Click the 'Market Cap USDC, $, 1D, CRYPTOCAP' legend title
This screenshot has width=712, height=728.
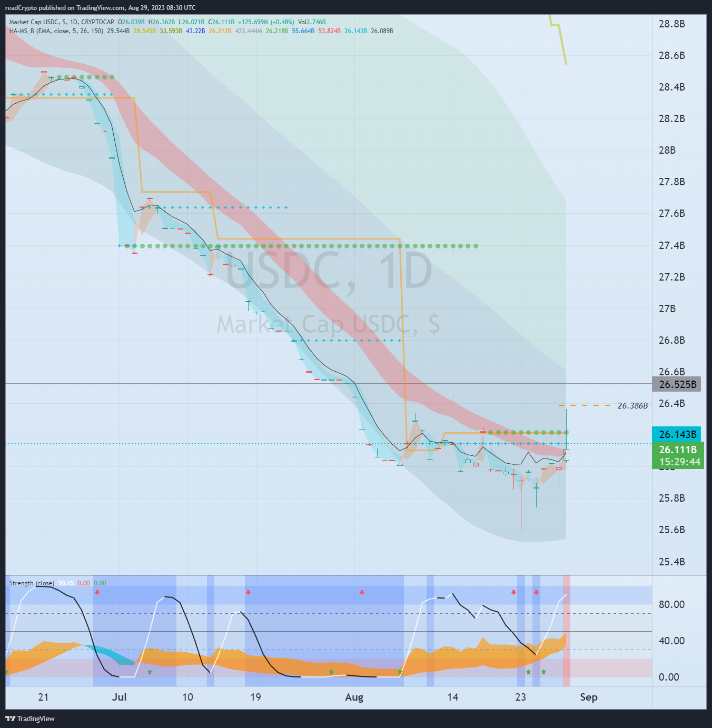pos(62,22)
